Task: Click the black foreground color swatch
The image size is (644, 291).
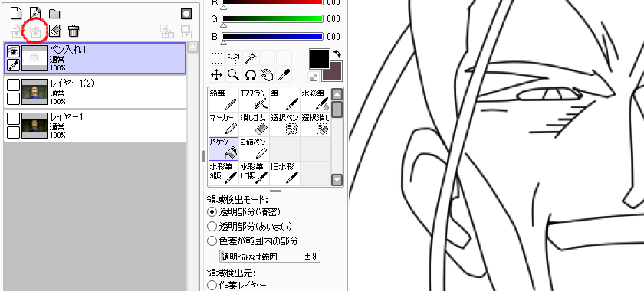Action: pos(320,59)
